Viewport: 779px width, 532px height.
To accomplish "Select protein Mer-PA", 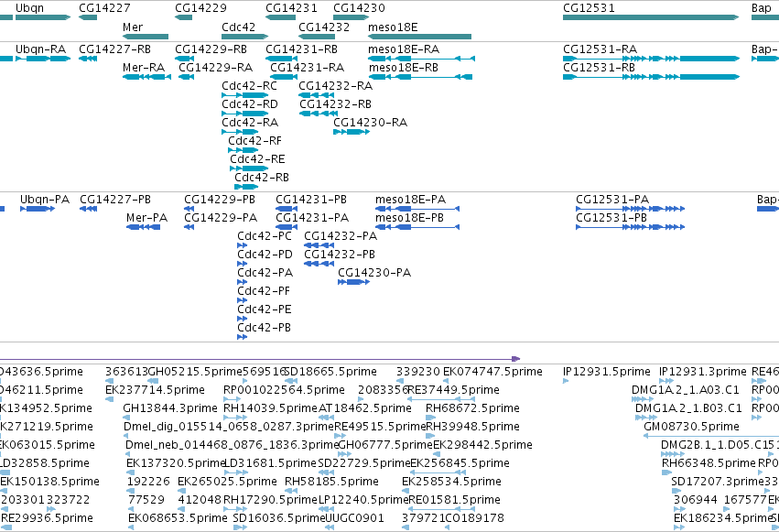I will click(x=147, y=218).
